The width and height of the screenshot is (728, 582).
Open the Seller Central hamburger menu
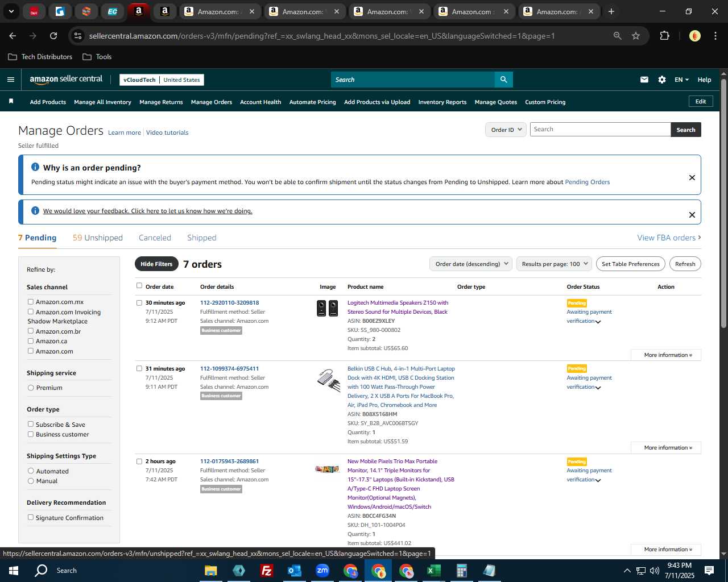[x=10, y=80]
